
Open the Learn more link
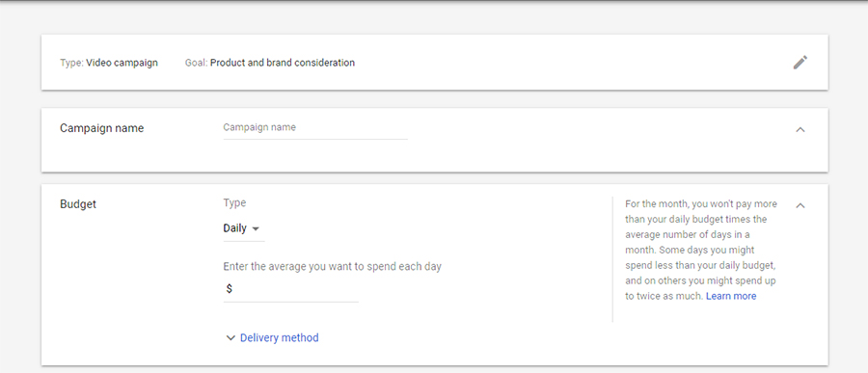[731, 296]
